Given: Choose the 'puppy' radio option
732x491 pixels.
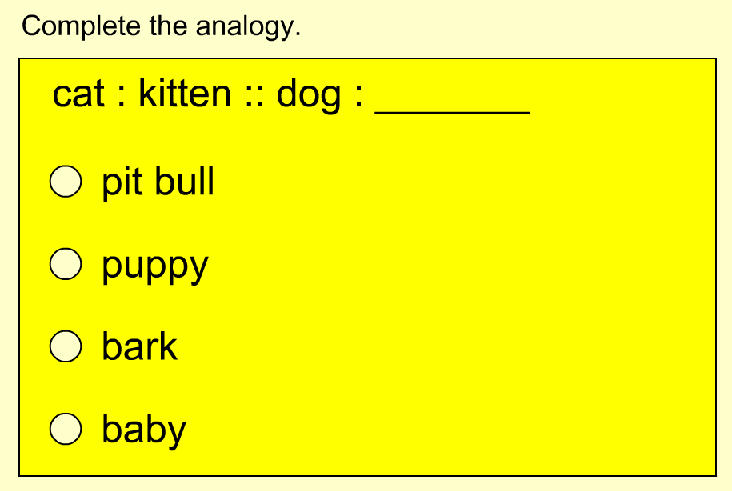Looking at the screenshot, I should pos(66,264).
